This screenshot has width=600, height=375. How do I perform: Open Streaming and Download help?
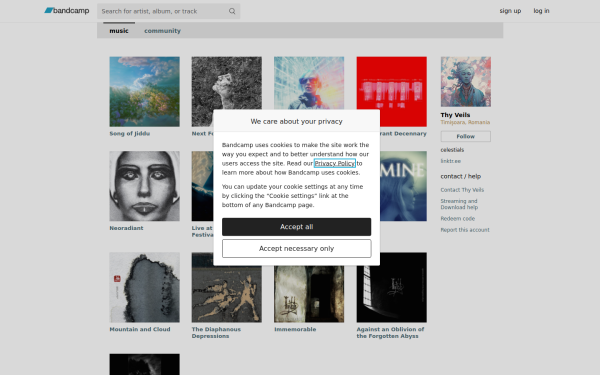[x=459, y=204]
